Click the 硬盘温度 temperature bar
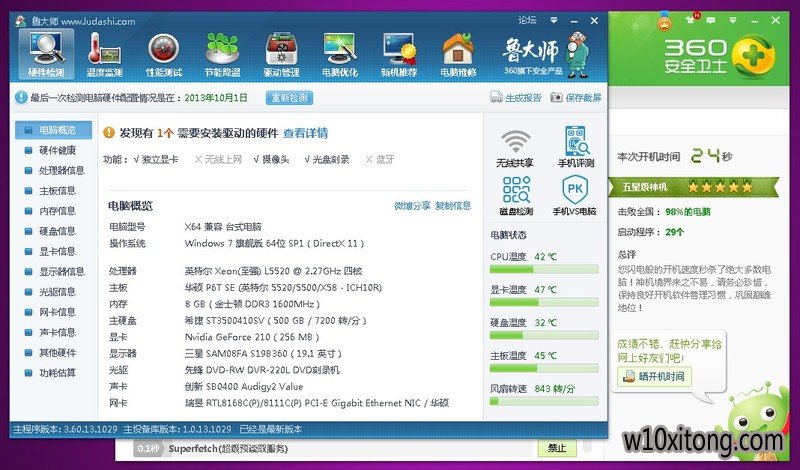This screenshot has width=800, height=470. tap(544, 335)
